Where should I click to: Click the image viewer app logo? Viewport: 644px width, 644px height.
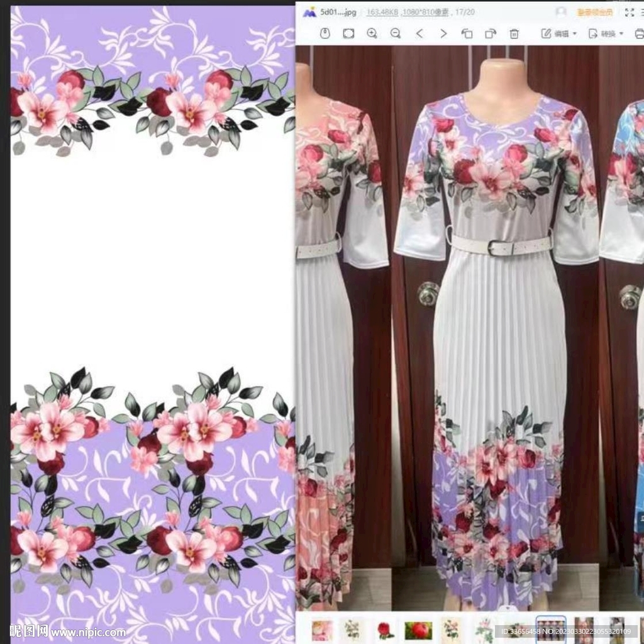point(309,13)
